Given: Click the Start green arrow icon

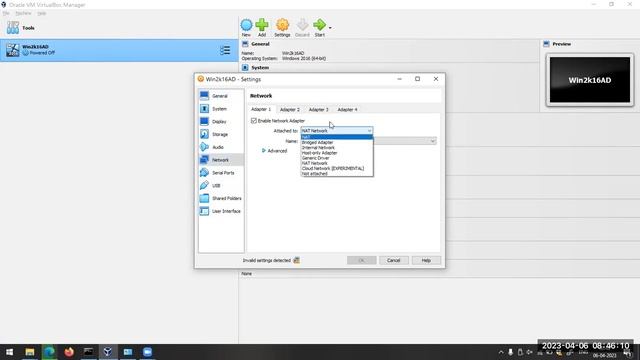Looking at the screenshot, I should pyautogui.click(x=320, y=25).
